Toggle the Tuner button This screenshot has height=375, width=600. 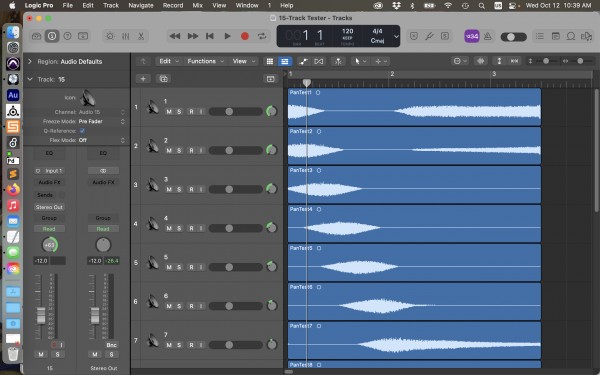coord(429,36)
